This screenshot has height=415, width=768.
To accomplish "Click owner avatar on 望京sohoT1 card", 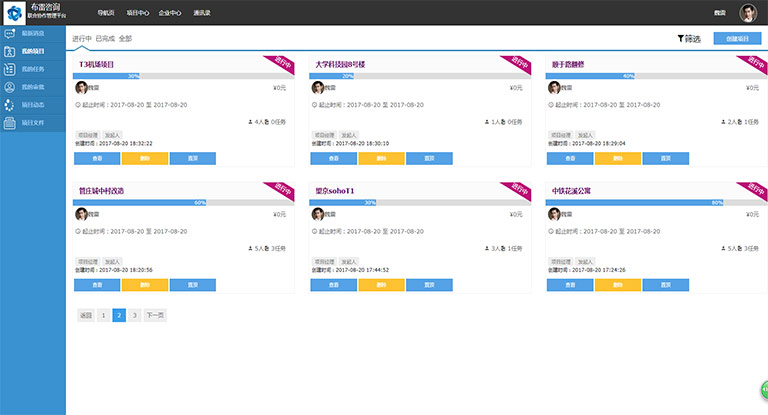I will click(318, 214).
